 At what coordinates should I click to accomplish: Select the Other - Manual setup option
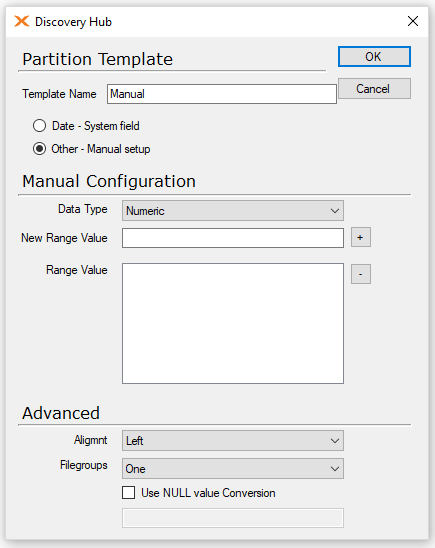pos(39,149)
